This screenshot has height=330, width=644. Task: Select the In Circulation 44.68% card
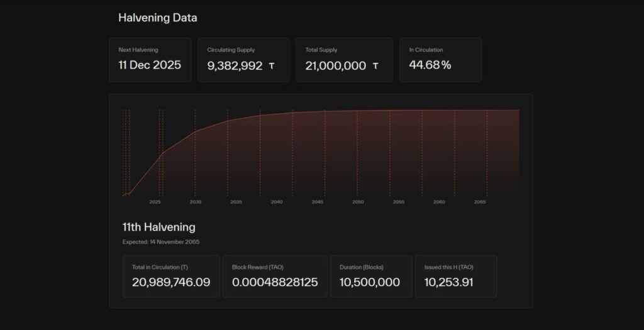pos(440,60)
